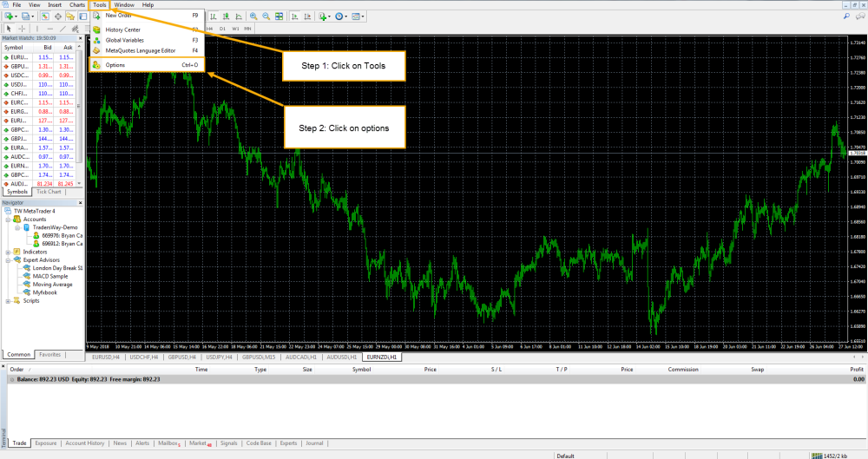
Task: Select the crosshair tool
Action: (22, 29)
